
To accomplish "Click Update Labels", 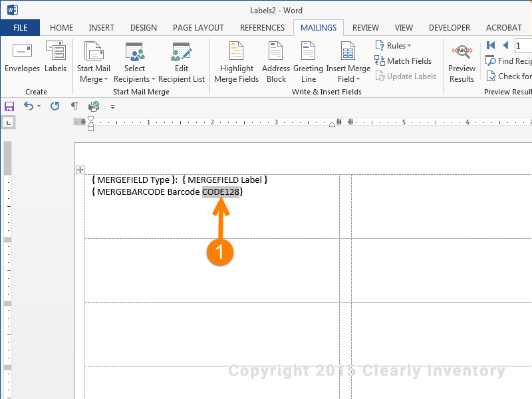I will [x=406, y=76].
